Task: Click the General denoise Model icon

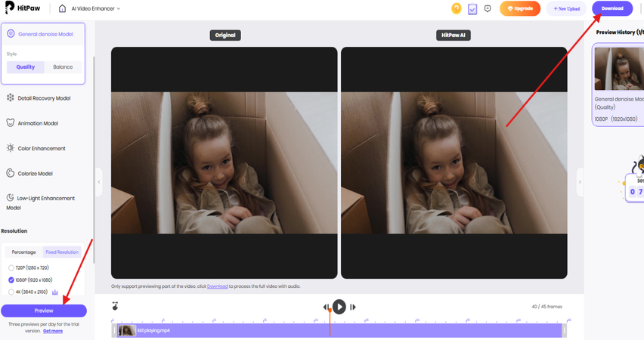Action: click(x=11, y=34)
